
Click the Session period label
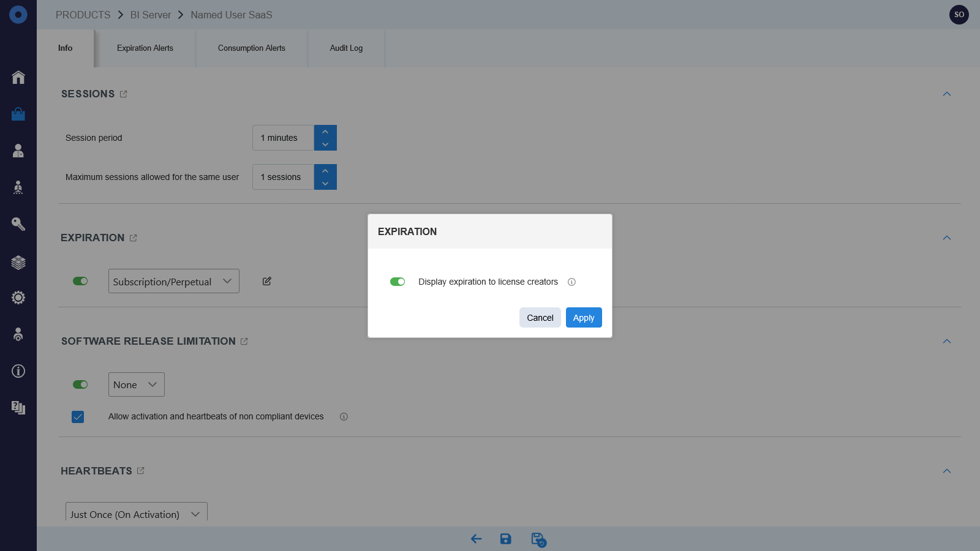94,138
